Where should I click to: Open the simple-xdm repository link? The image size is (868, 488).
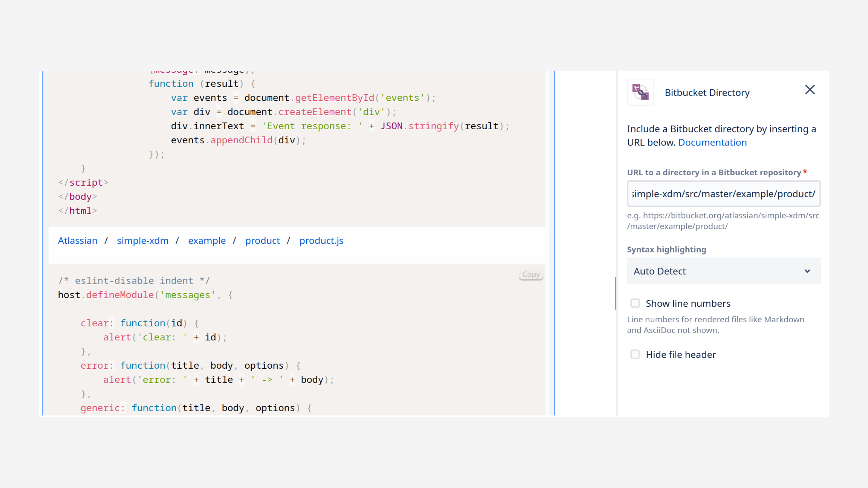[x=143, y=240]
